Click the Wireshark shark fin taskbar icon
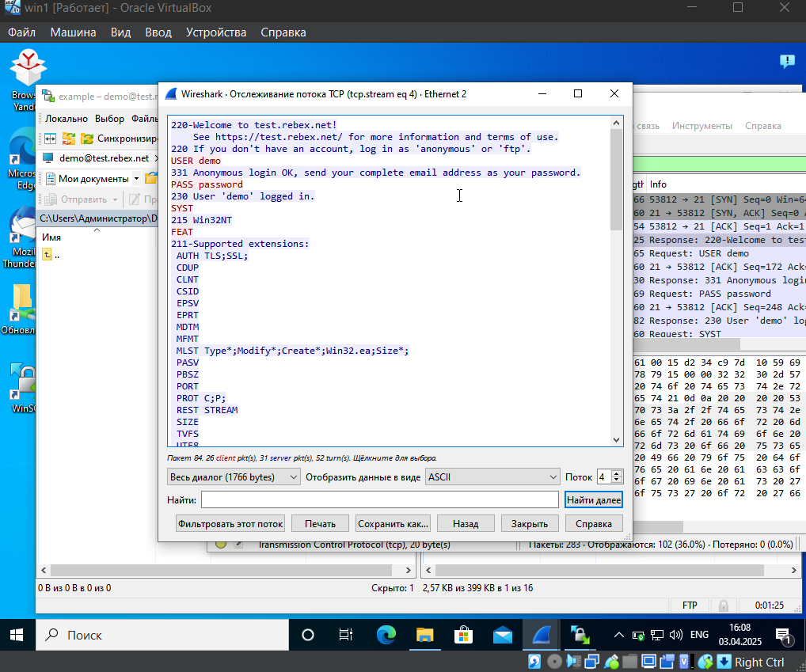The height and width of the screenshot is (672, 806). pyautogui.click(x=542, y=636)
